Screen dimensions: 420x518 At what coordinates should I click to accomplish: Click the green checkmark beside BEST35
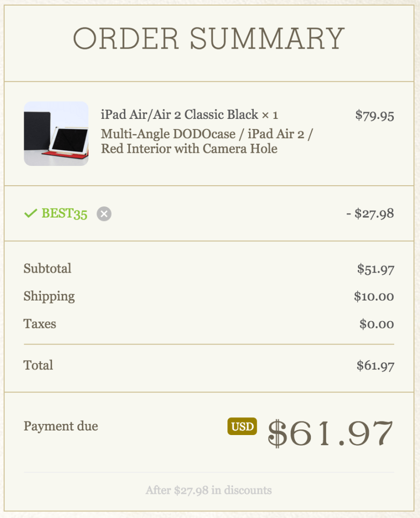[30, 214]
